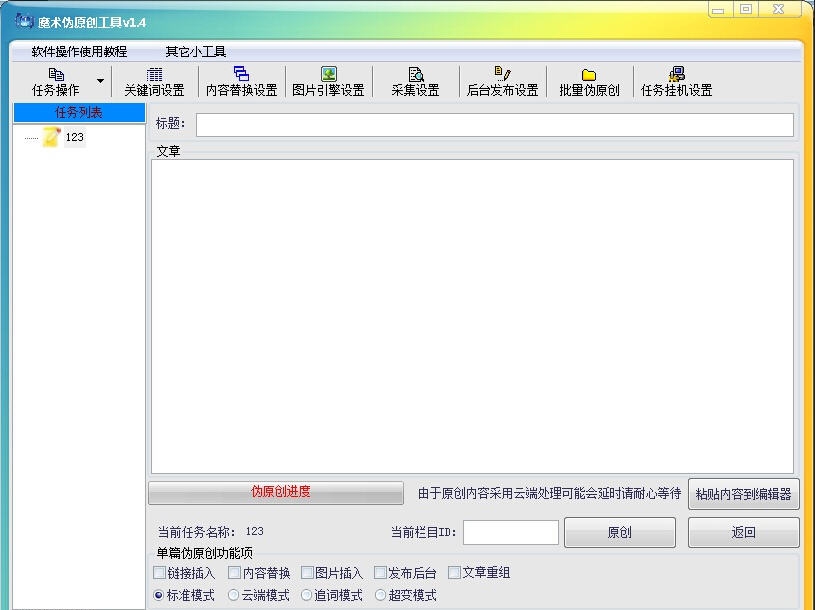This screenshot has width=815, height=610.
Task: Click the 单篇伪原创功能项 group label
Action: 204,553
